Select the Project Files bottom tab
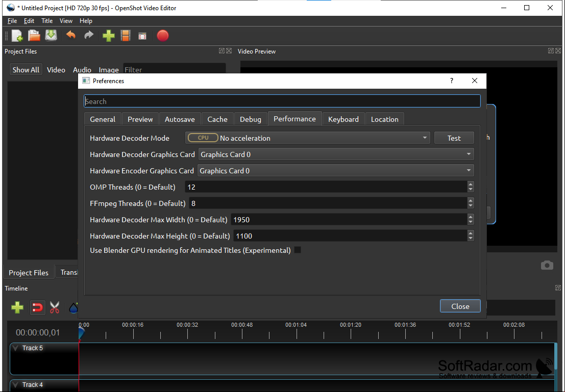Viewport: 565px width, 392px height. coord(29,273)
